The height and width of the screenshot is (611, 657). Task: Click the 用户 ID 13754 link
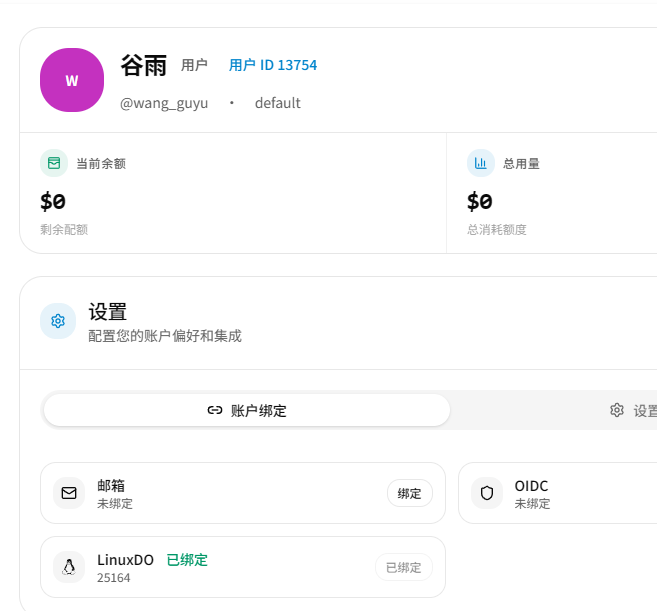pyautogui.click(x=273, y=65)
